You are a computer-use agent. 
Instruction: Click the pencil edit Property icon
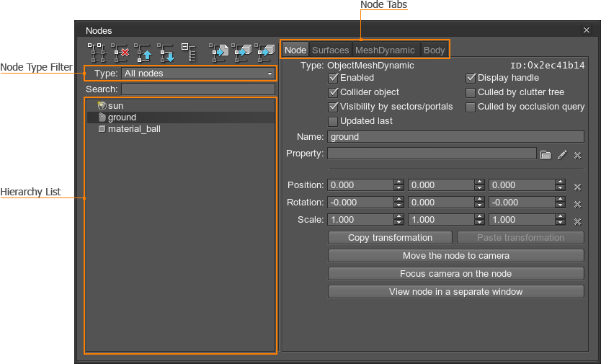[562, 154]
